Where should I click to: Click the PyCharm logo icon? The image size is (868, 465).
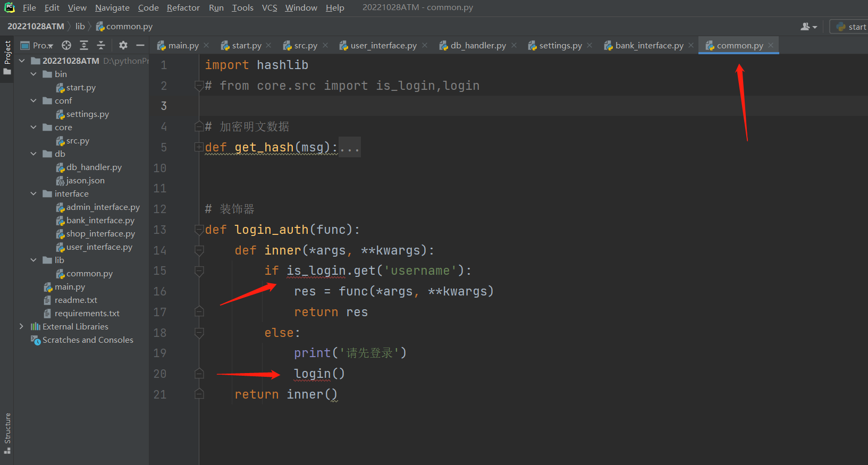[x=10, y=7]
